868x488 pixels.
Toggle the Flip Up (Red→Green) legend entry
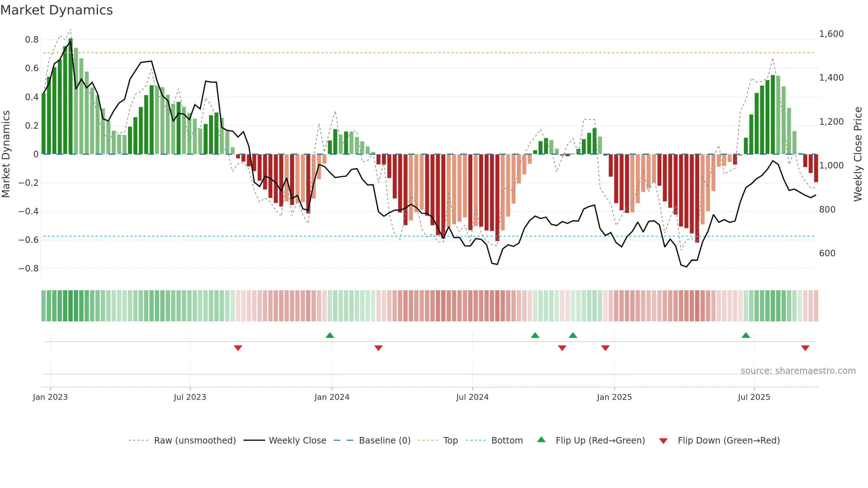(591, 440)
